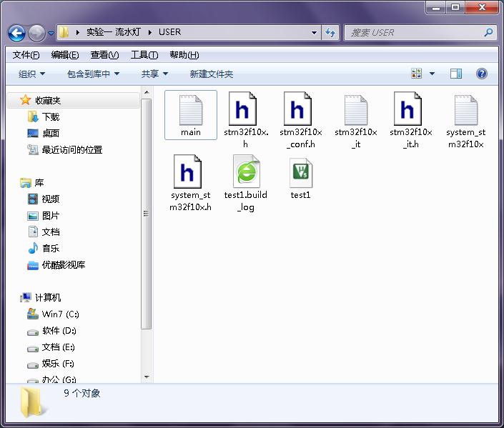Open 下载 in favorites
Image resolution: width=504 pixels, height=428 pixels.
pos(51,117)
